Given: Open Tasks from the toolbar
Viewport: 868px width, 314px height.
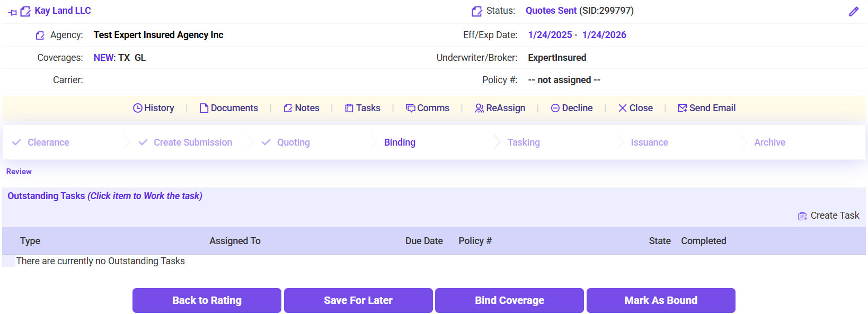Looking at the screenshot, I should 363,108.
